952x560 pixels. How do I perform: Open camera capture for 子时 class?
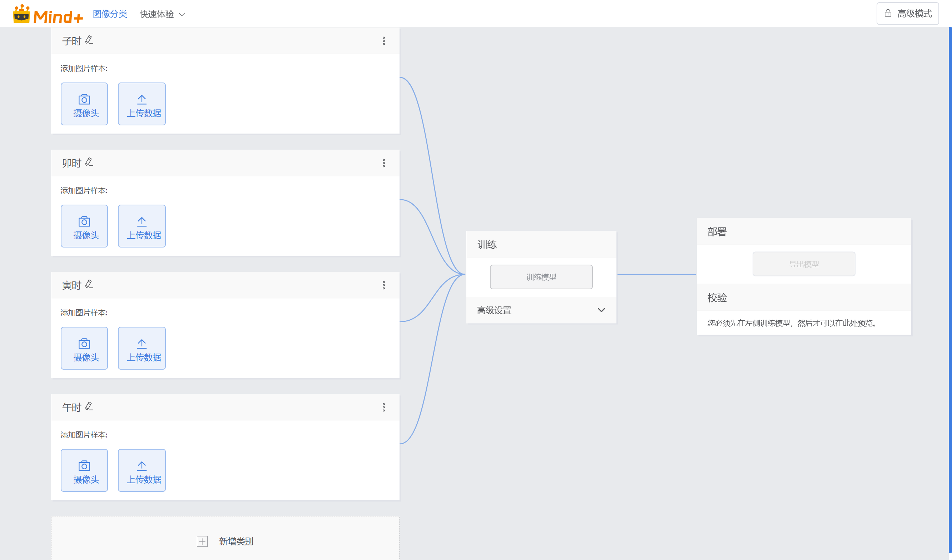click(84, 104)
